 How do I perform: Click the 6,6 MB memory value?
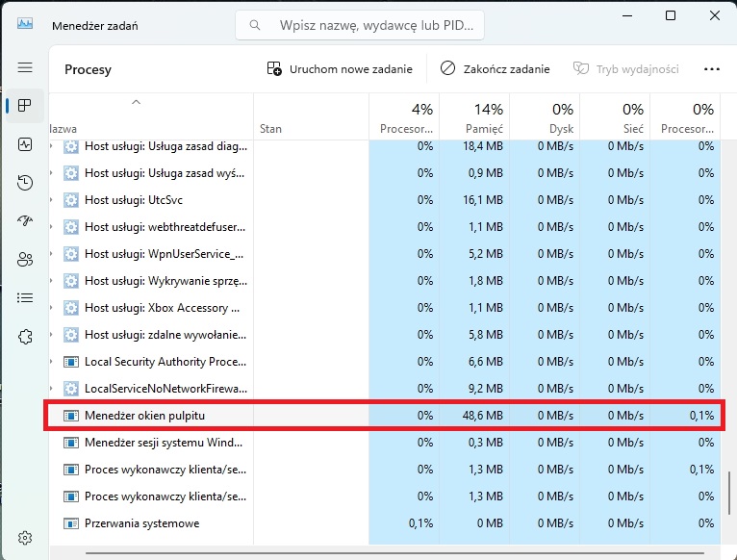coord(485,362)
